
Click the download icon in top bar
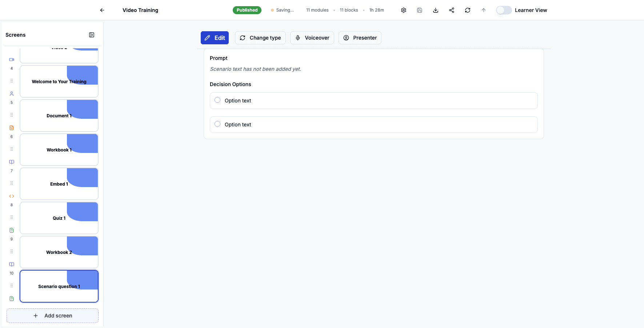coord(435,10)
